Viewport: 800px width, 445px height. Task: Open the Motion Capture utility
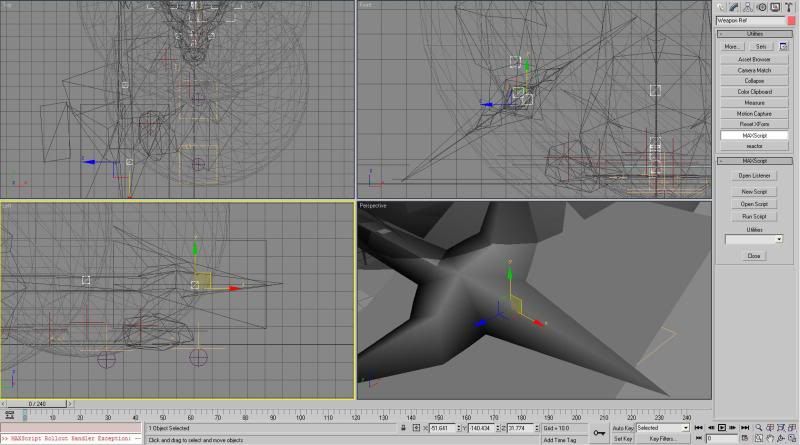[x=754, y=114]
